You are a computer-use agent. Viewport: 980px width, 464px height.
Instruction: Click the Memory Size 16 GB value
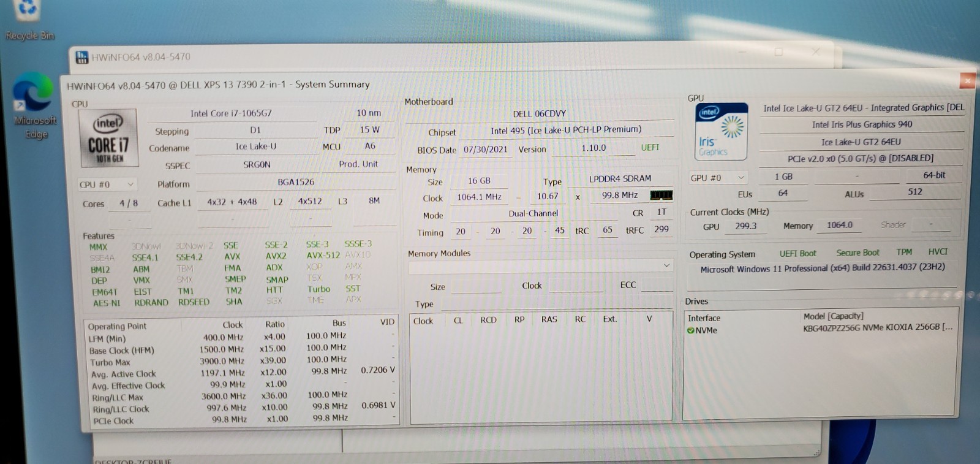click(x=479, y=181)
